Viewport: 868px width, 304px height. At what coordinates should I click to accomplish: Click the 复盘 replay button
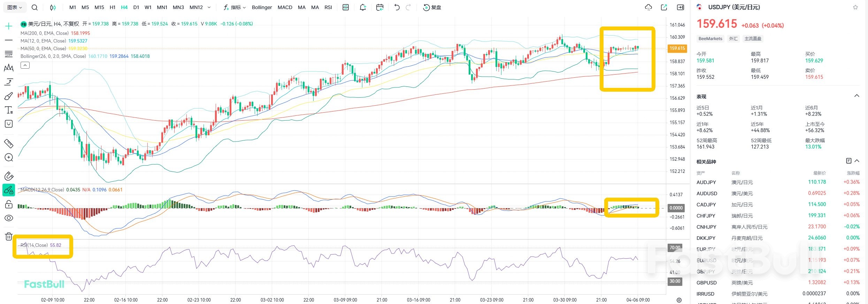pyautogui.click(x=432, y=7)
